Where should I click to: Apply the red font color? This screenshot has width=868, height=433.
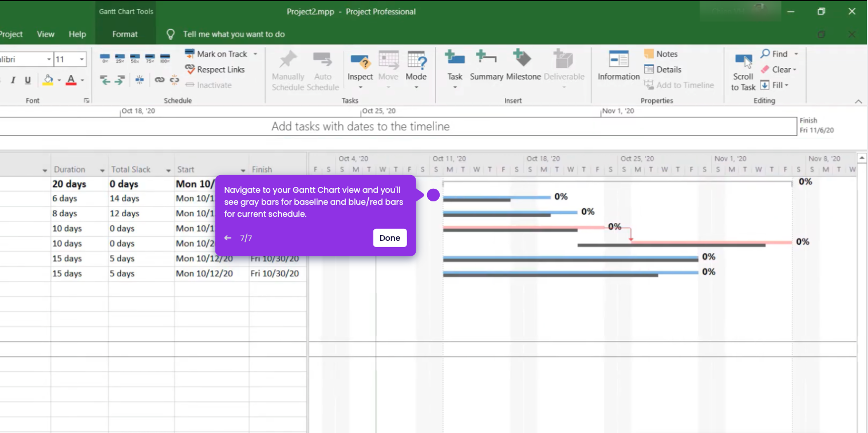[x=71, y=80]
